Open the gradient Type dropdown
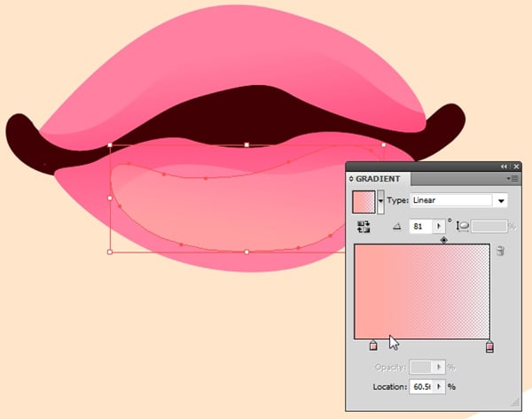 tap(502, 201)
